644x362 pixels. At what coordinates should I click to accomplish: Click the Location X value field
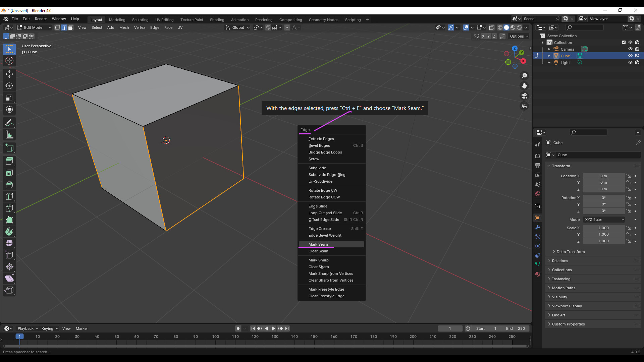pyautogui.click(x=603, y=176)
